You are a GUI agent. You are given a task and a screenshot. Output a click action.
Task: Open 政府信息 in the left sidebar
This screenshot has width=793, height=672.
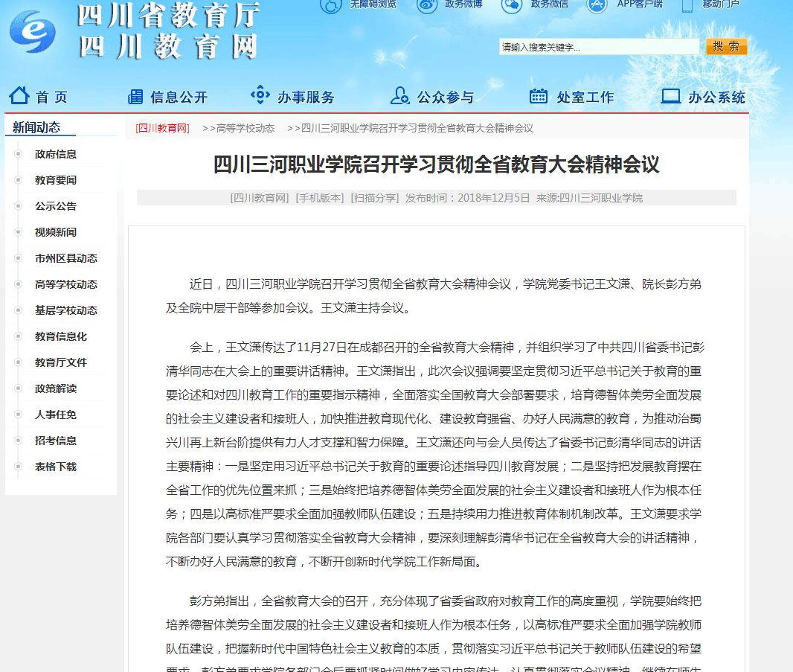click(56, 155)
